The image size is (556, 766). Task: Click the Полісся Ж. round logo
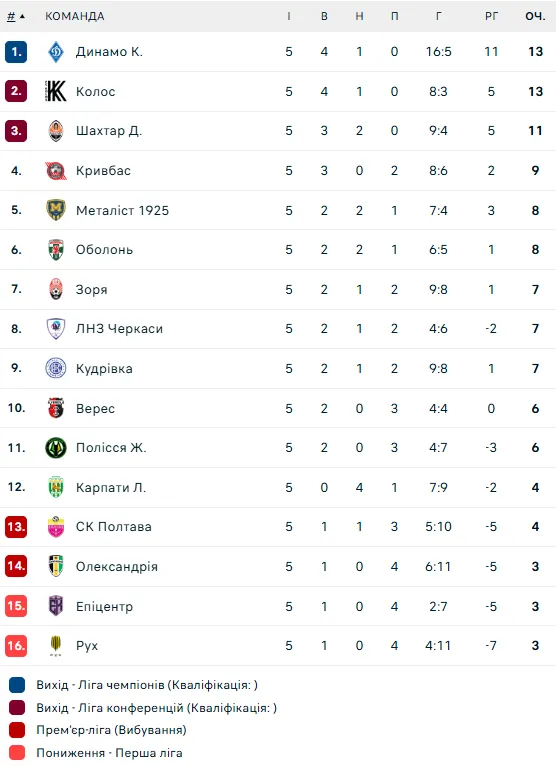tap(56, 447)
